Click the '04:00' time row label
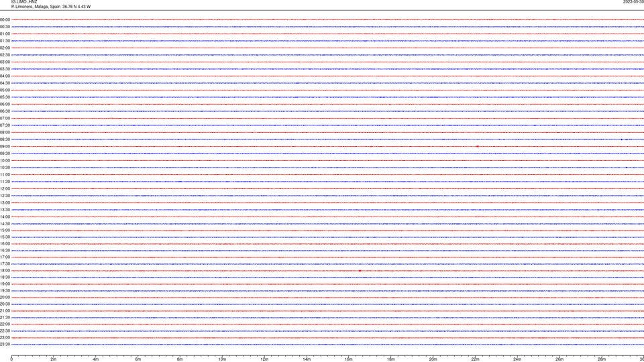644x362 pixels. (x=5, y=76)
